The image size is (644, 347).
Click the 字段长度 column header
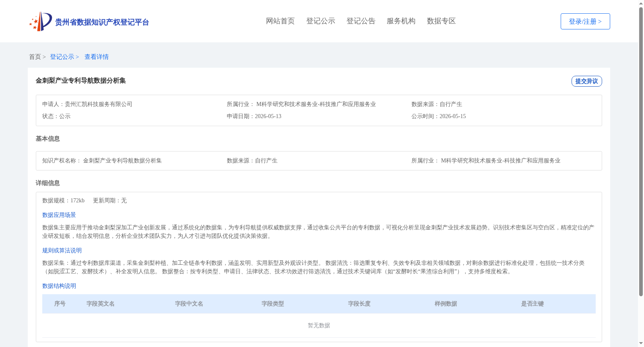pos(359,304)
